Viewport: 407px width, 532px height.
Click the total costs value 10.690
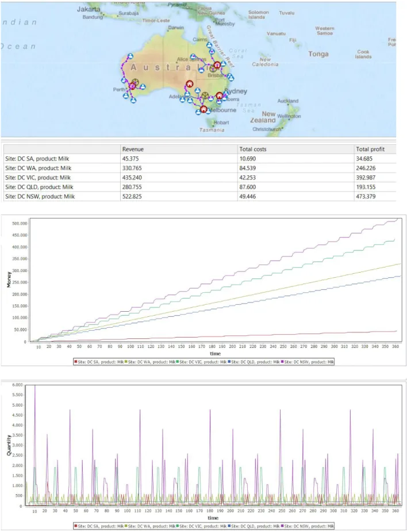[x=248, y=158]
